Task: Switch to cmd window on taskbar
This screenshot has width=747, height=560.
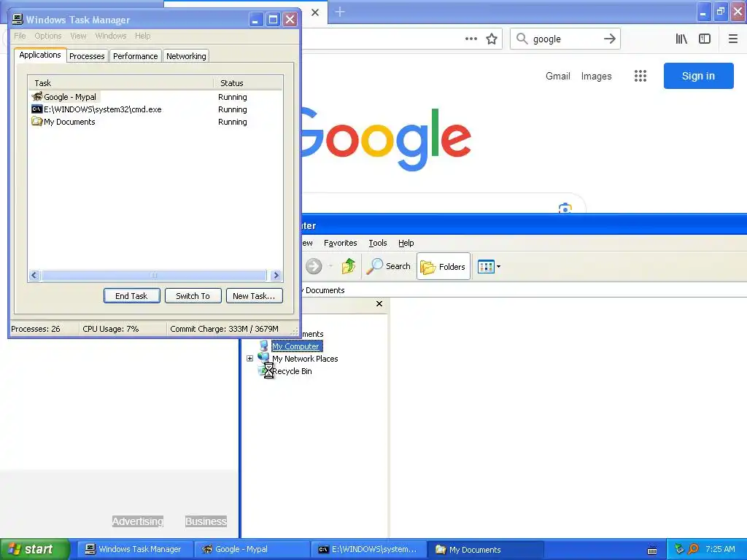Action: click(x=369, y=549)
